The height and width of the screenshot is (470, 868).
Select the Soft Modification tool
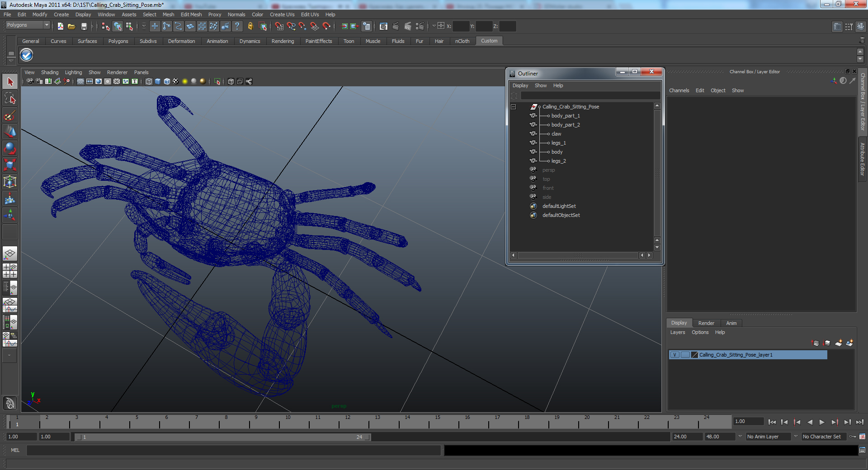10,199
